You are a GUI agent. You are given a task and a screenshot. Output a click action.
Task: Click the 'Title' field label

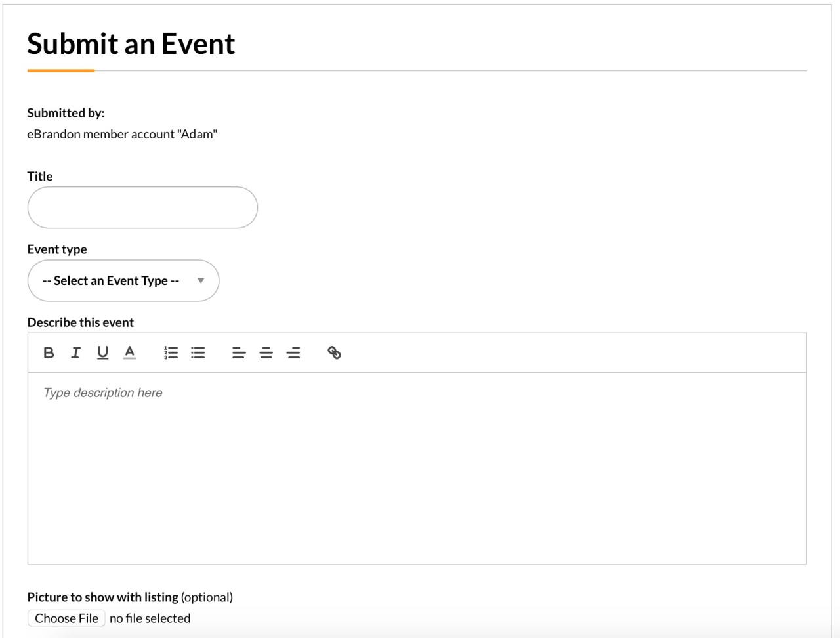click(40, 177)
